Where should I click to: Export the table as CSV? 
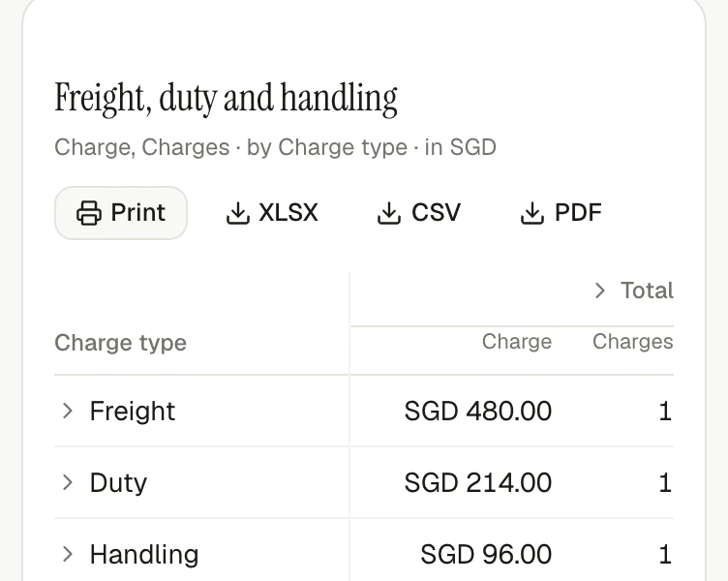(419, 213)
